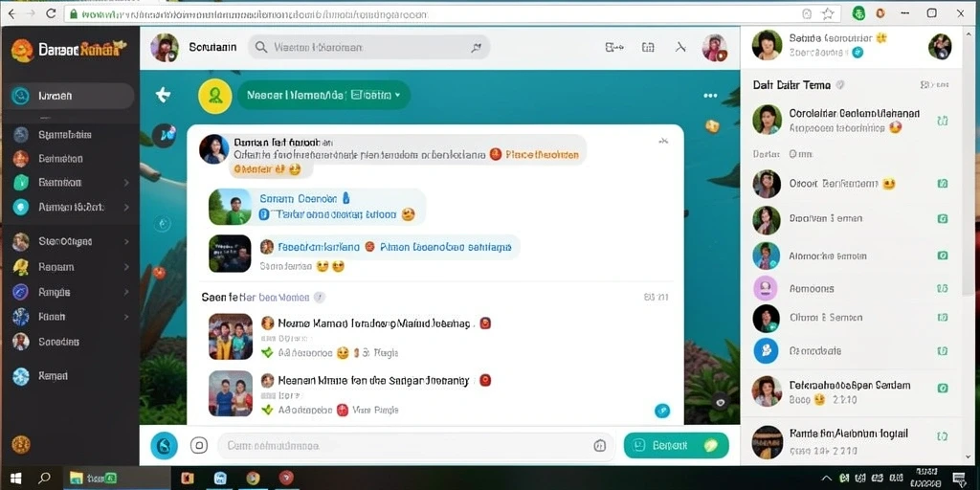
Task: Click the lambda-shaped icon in the top toolbar
Action: [x=680, y=47]
